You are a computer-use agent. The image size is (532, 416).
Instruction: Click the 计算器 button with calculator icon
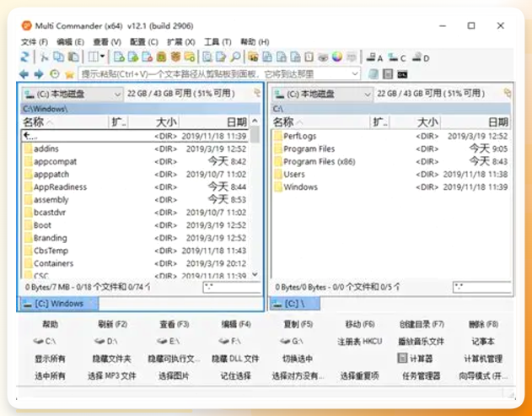[x=415, y=359]
